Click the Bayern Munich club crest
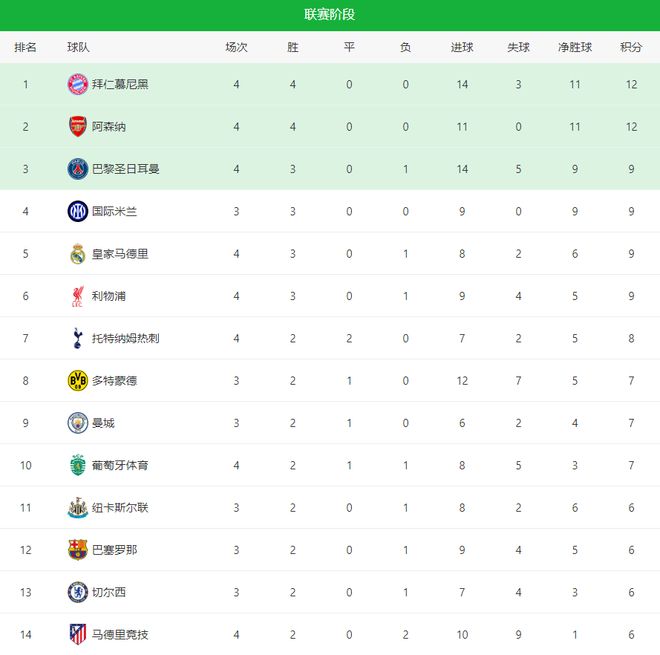 coord(77,84)
